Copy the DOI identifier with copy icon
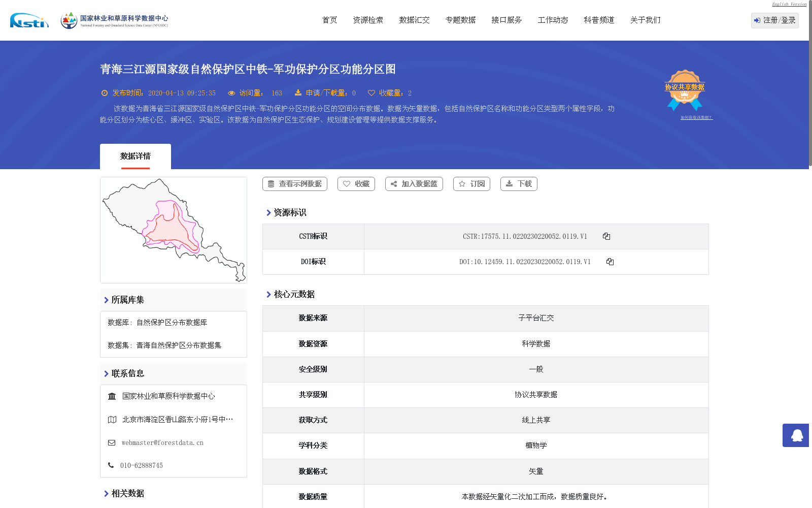The width and height of the screenshot is (812, 508). [610, 262]
